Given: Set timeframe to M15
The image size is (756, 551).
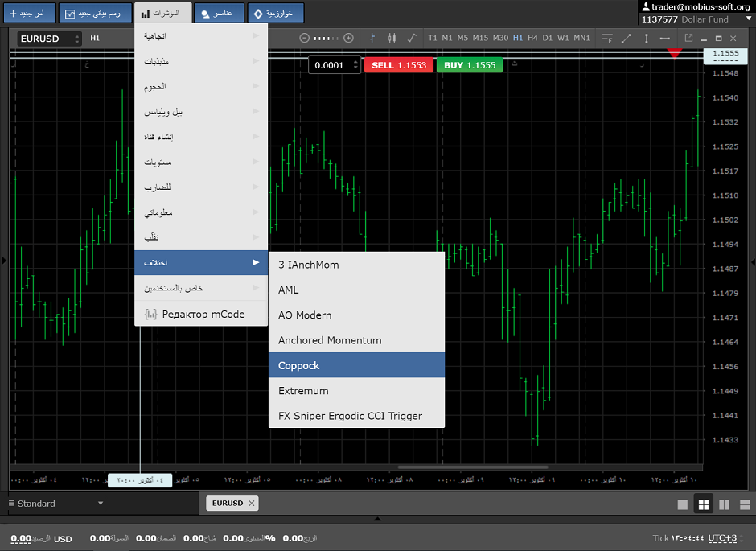Looking at the screenshot, I should pyautogui.click(x=480, y=38).
